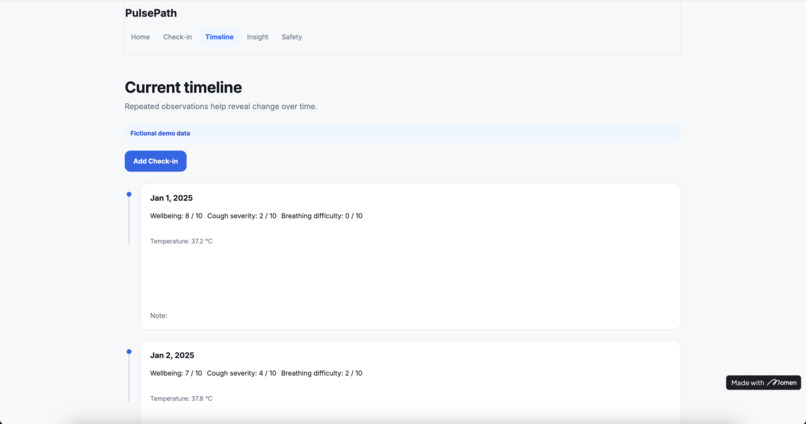Click the Jan 1, 2025 date heading
This screenshot has width=806, height=424.
pos(171,198)
